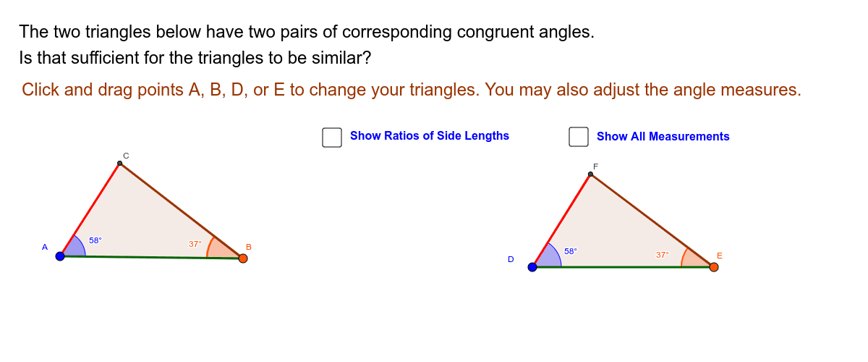This screenshot has width=868, height=362.
Task: Click the Show All Measurements label
Action: coord(663,136)
